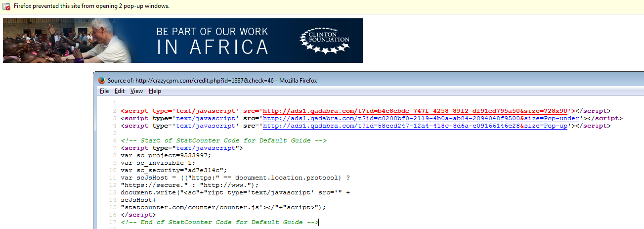Click the closing </script> tag on line 16
644x229 pixels.
(x=138, y=215)
